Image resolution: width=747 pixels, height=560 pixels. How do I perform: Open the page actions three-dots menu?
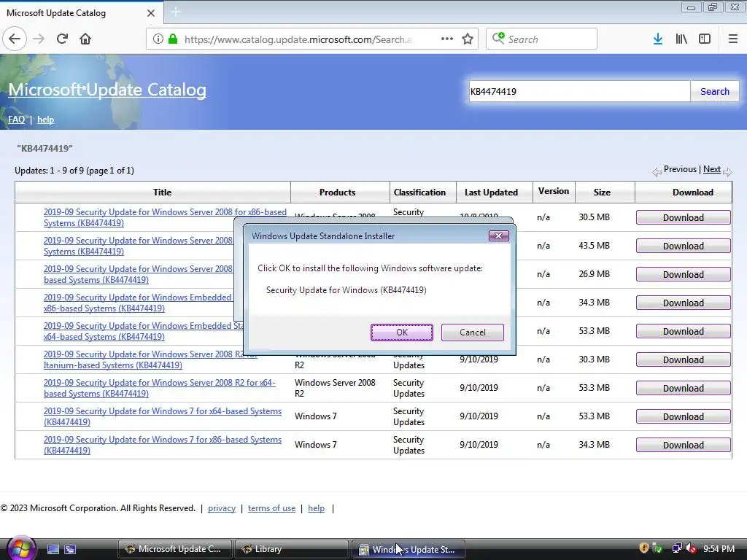tap(447, 39)
